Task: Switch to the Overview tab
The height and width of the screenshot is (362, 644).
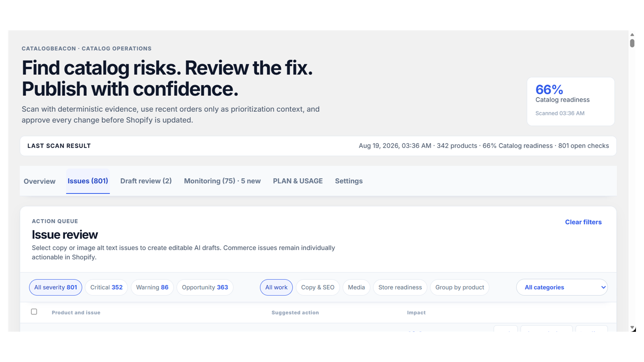Action: (x=39, y=181)
